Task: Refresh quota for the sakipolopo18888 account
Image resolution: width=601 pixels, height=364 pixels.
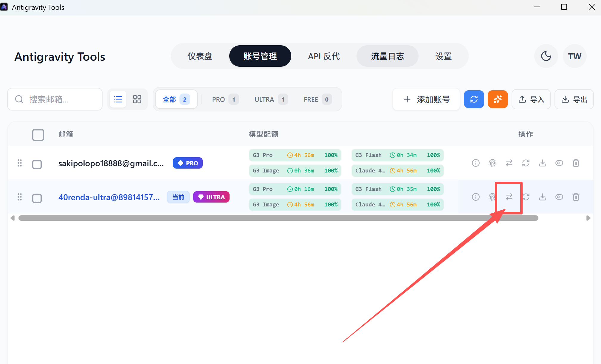Action: [526, 163]
